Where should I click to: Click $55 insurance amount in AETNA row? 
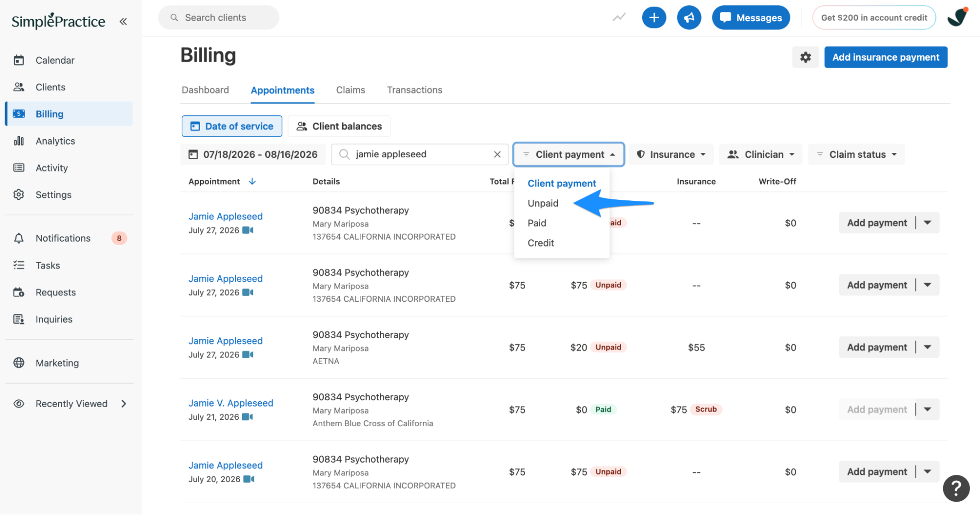(696, 347)
